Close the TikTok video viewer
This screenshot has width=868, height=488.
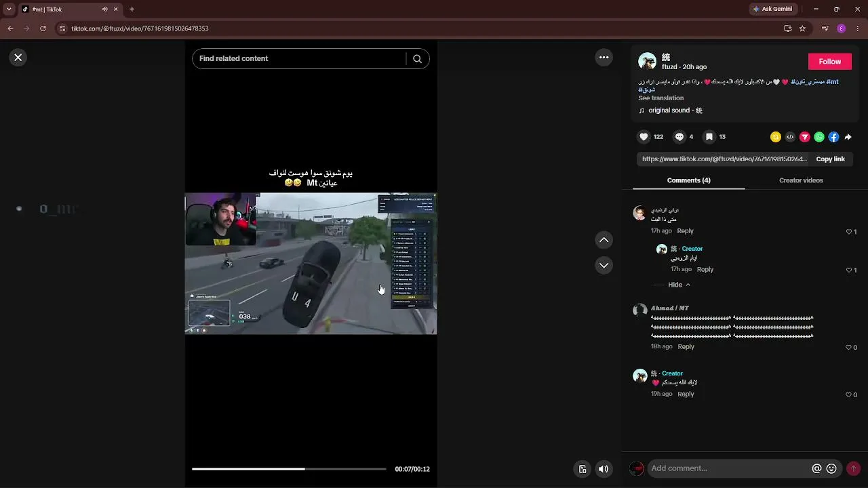18,58
